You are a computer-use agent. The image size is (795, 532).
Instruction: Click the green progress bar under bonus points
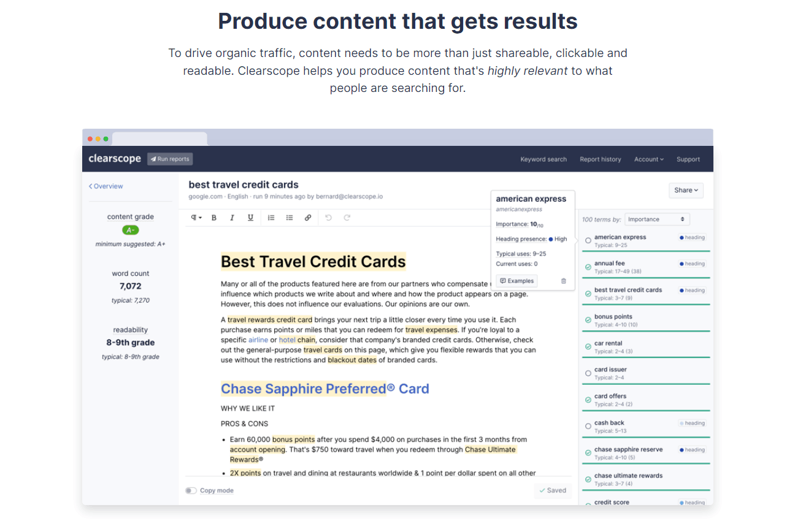click(645, 331)
